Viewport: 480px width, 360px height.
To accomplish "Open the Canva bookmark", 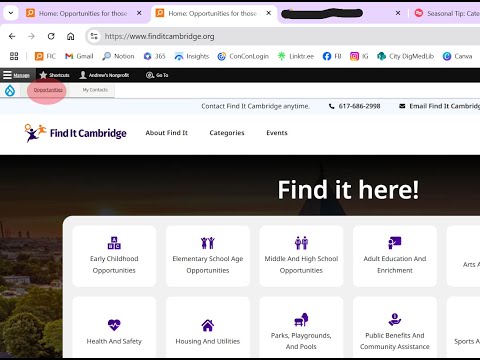I will [457, 56].
